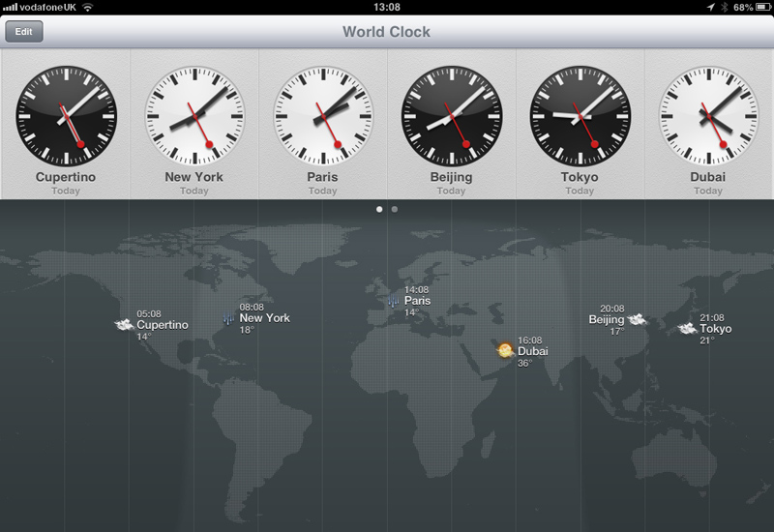
Task: Click the 17° Beijing temperature
Action: (617, 332)
